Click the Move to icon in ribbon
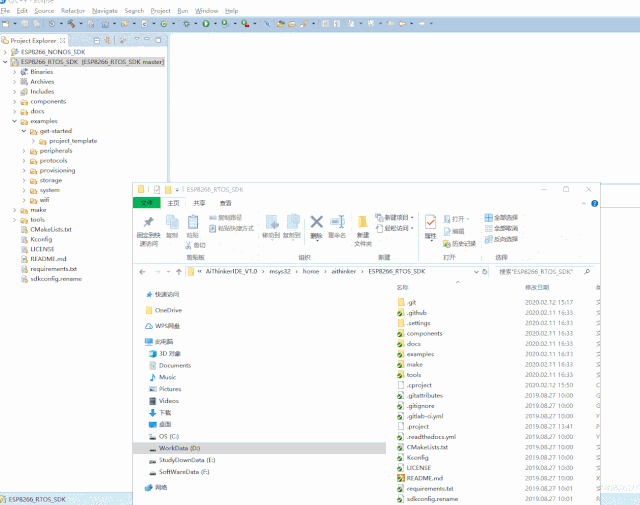The image size is (640, 505). pyautogui.click(x=271, y=222)
